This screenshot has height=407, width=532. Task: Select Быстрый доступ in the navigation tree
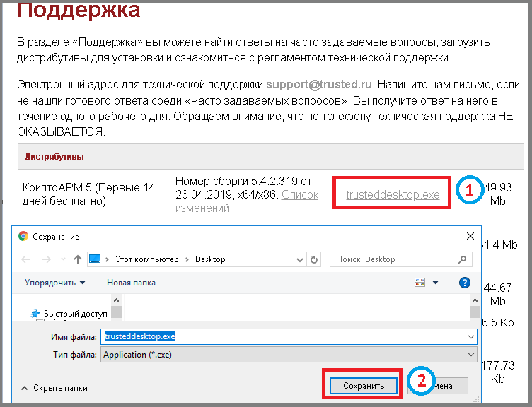point(69,314)
